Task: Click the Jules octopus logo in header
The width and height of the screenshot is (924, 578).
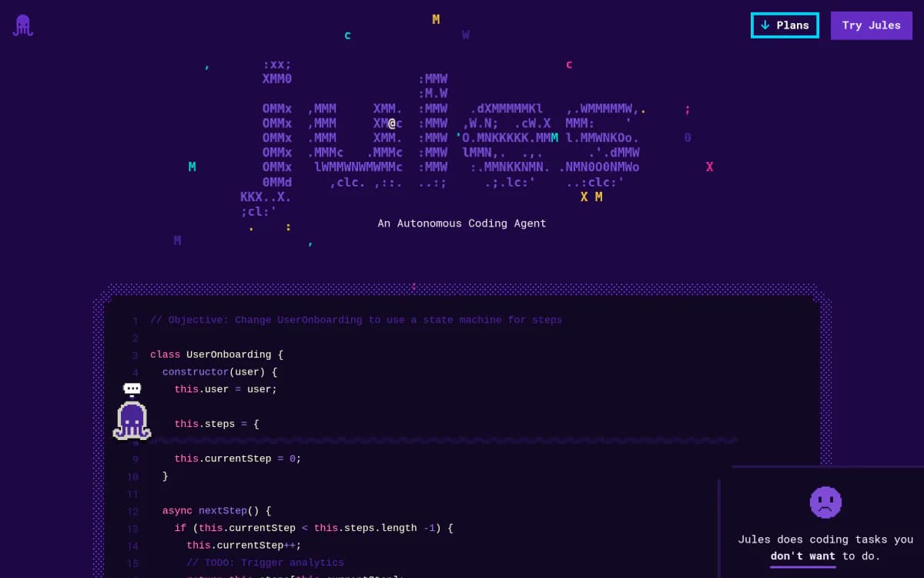Action: click(x=22, y=25)
